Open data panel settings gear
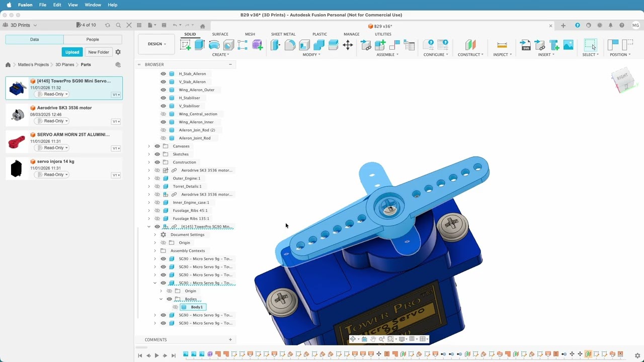 (x=118, y=52)
